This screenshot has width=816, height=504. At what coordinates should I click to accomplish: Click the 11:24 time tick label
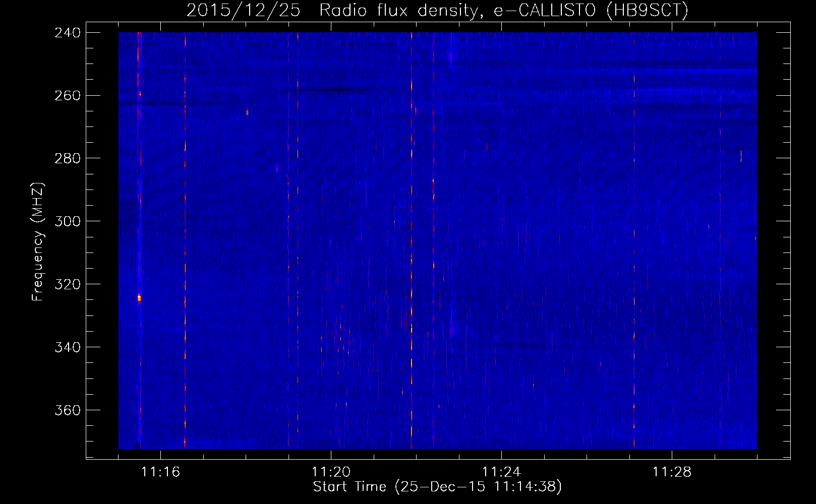[501, 472]
